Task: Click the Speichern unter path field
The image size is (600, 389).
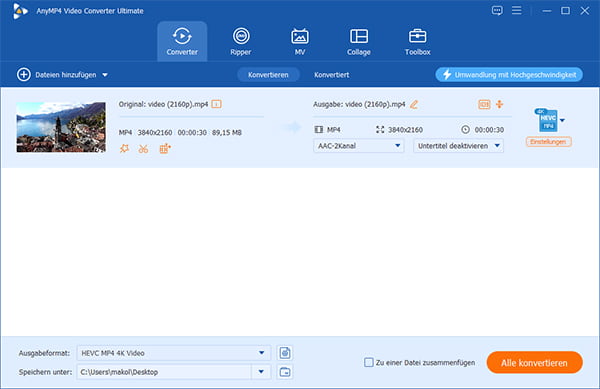Action: [164, 372]
